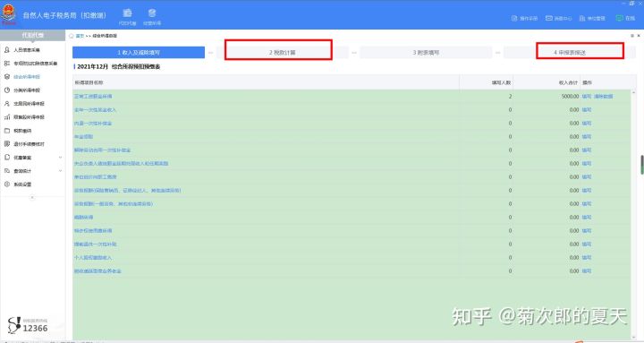Switch to step 3 附表填写
Screen dimensions: 644x343
[x=426, y=53]
